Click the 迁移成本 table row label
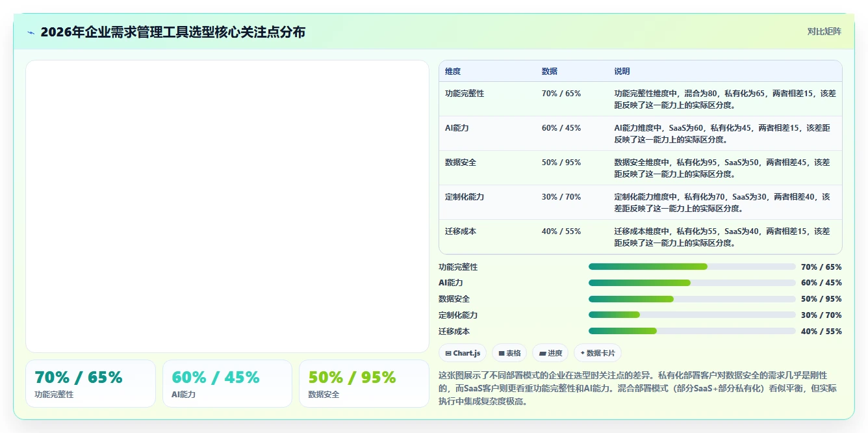 pos(461,231)
